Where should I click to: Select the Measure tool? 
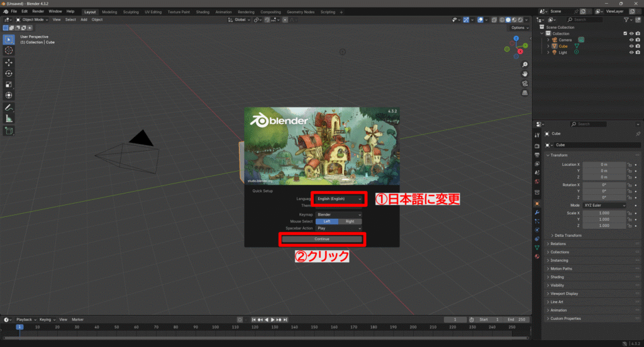coord(9,119)
